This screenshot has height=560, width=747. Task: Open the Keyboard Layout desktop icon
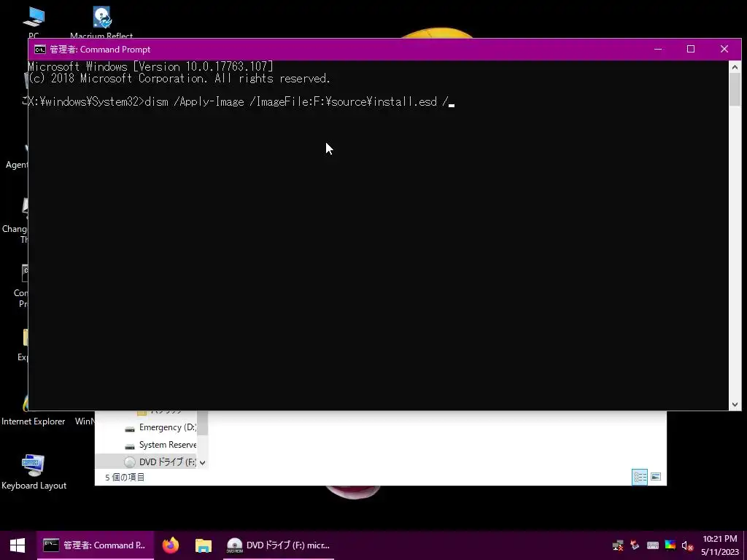[34, 472]
